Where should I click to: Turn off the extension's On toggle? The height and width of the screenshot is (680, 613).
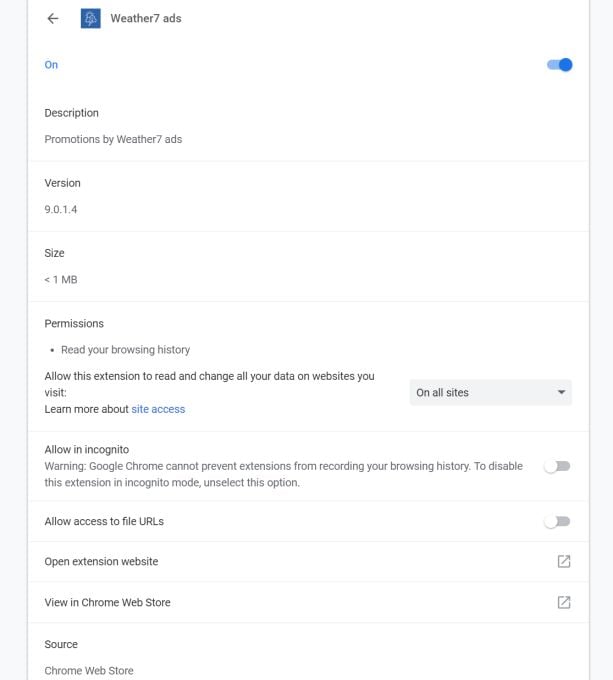[x=559, y=65]
